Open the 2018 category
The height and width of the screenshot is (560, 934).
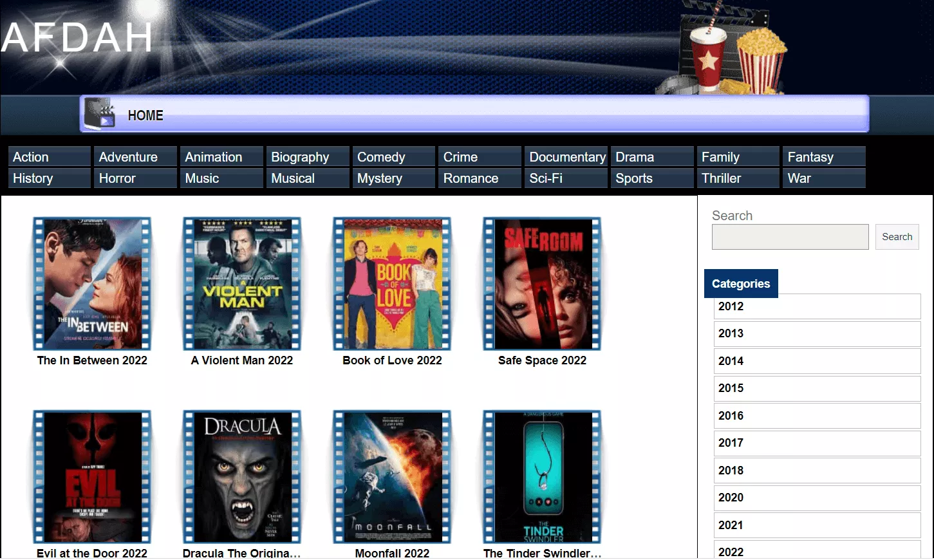[817, 471]
